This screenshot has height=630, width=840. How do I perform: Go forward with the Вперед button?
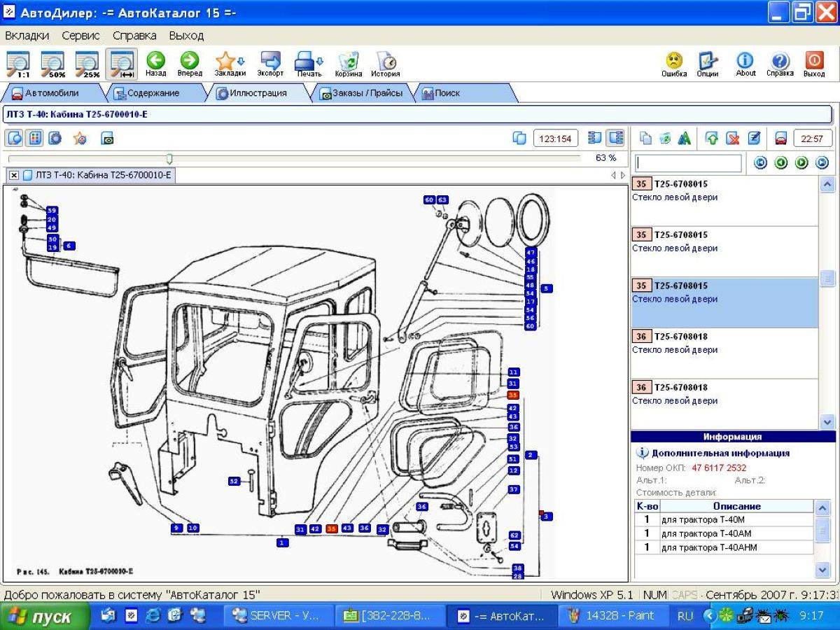pos(190,64)
